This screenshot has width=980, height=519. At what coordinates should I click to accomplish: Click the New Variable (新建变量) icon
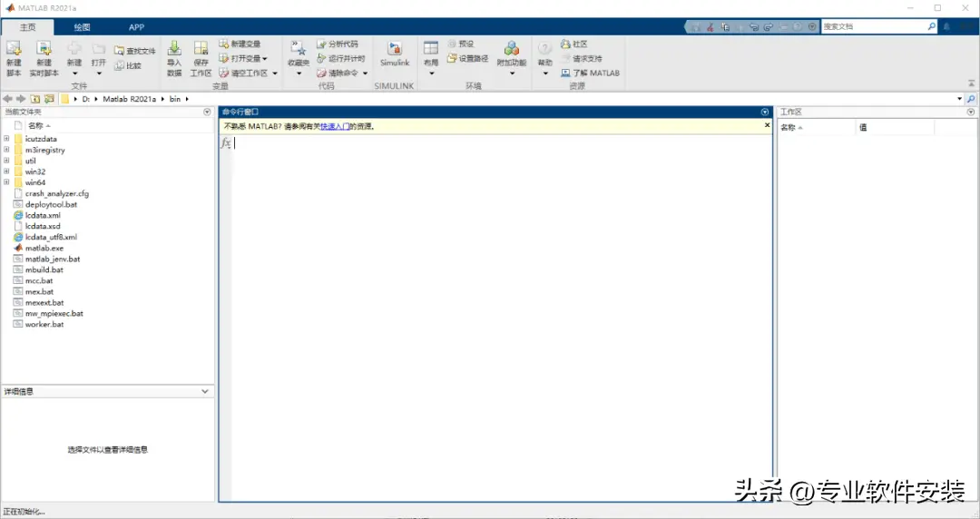[224, 44]
